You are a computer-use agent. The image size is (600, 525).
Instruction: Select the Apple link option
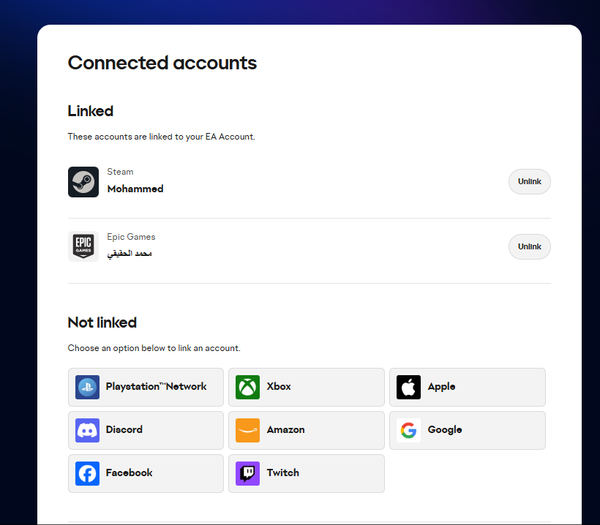tap(468, 387)
